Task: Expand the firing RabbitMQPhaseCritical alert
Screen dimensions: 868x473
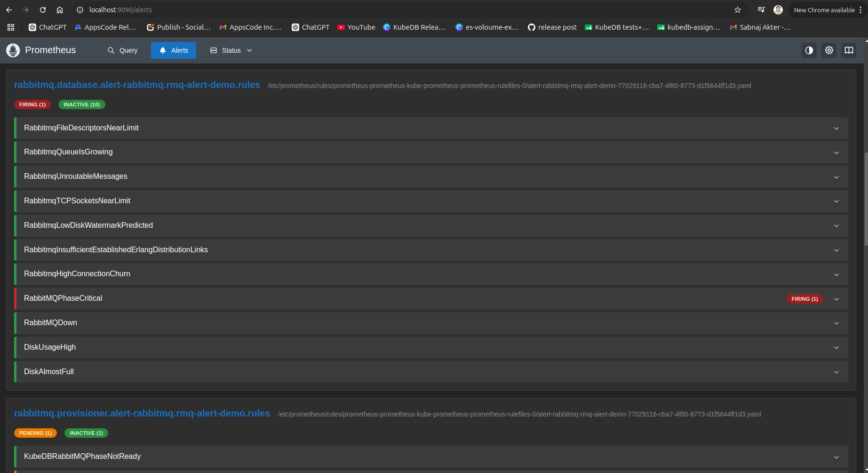Action: pyautogui.click(x=431, y=299)
